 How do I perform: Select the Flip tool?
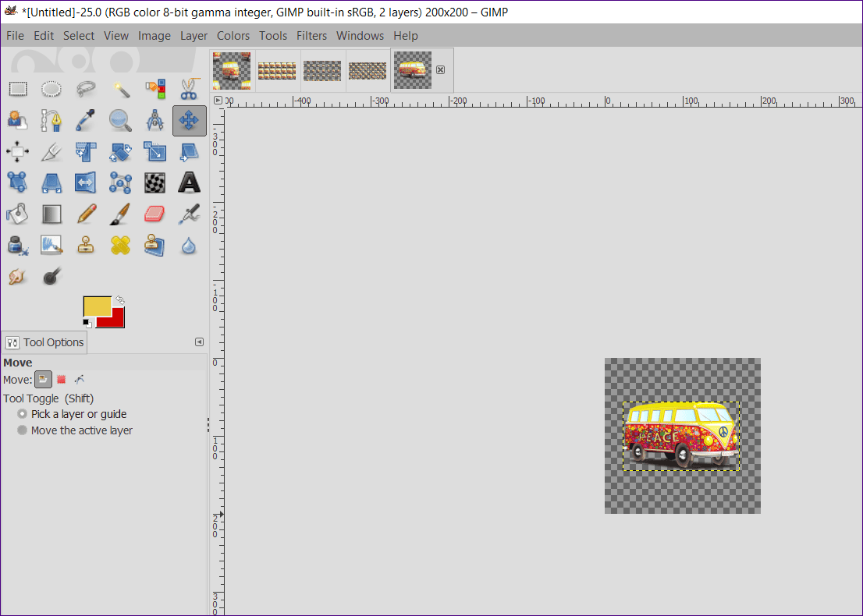pos(86,182)
